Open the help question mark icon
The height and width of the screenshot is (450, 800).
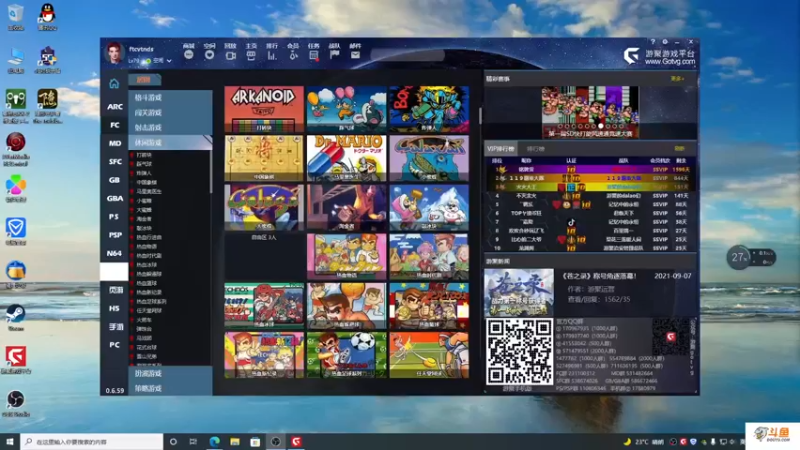tap(653, 42)
